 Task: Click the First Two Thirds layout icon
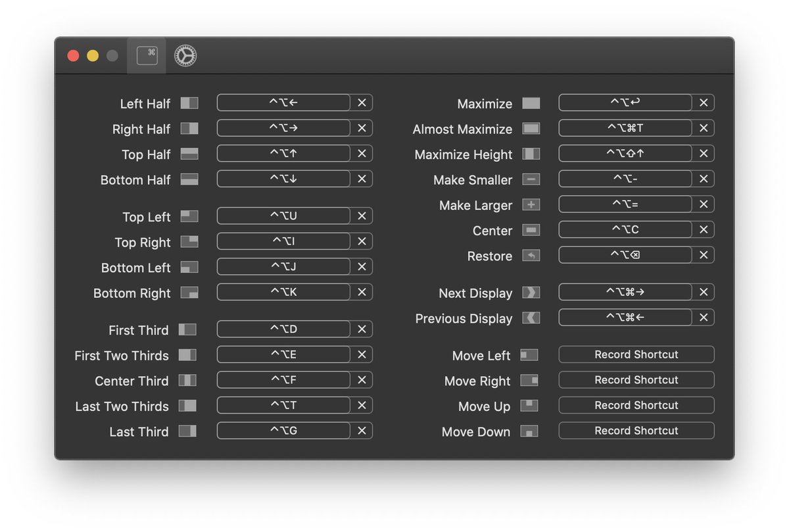click(187, 354)
